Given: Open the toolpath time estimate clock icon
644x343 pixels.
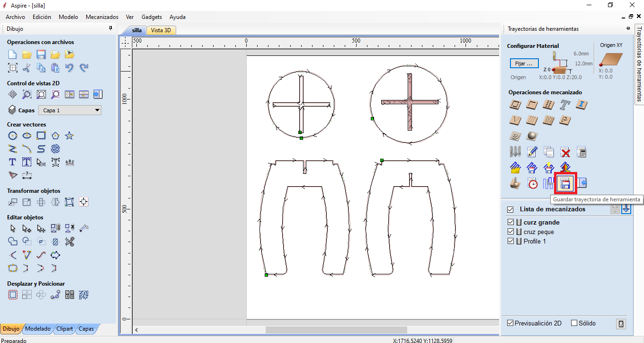Looking at the screenshot, I should pyautogui.click(x=533, y=183).
